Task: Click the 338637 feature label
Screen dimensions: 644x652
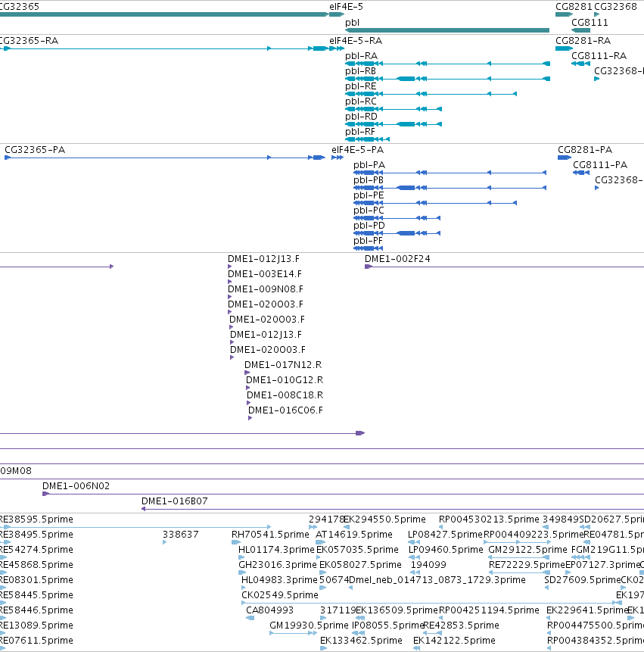Action: 181,535
